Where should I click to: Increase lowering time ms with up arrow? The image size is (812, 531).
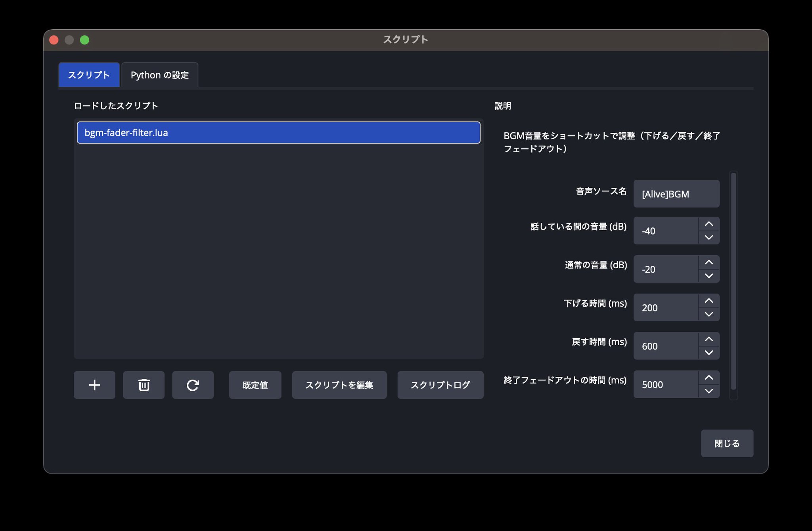[x=709, y=301]
